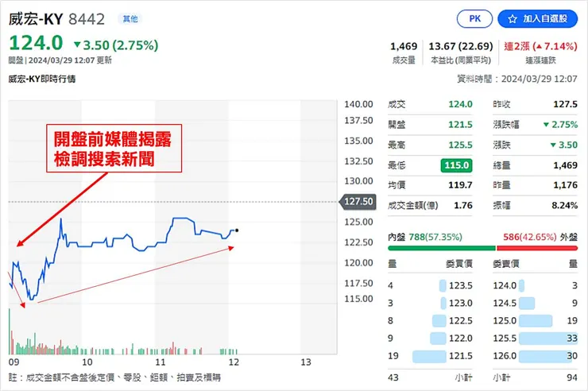Screen dimensions: 588x391
Task: Click 連2漲 7.14% streak indicator
Action: point(540,46)
